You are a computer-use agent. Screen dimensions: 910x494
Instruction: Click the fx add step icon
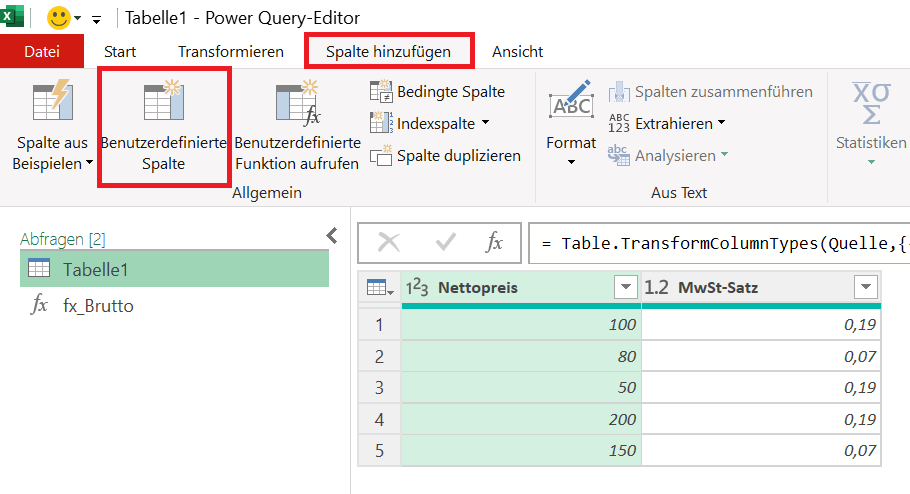[493, 242]
